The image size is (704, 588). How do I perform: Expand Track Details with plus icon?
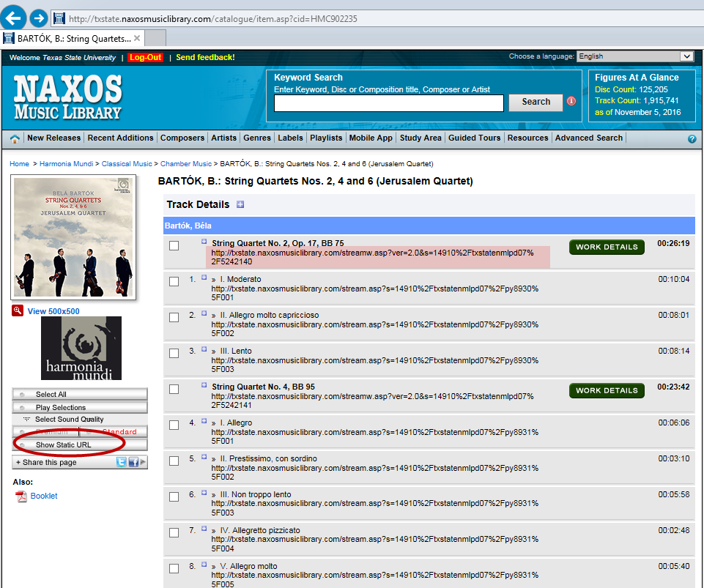click(240, 205)
